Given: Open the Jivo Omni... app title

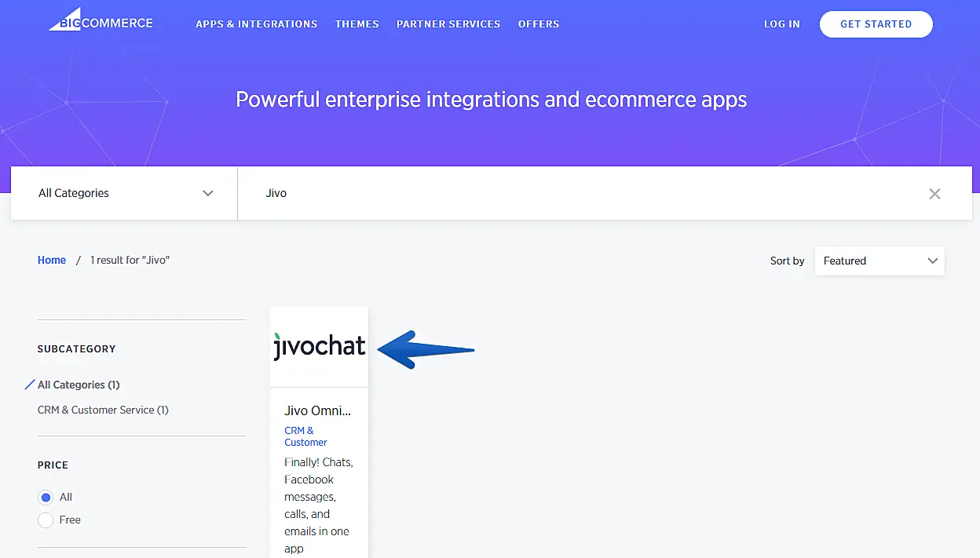Looking at the screenshot, I should tap(317, 410).
